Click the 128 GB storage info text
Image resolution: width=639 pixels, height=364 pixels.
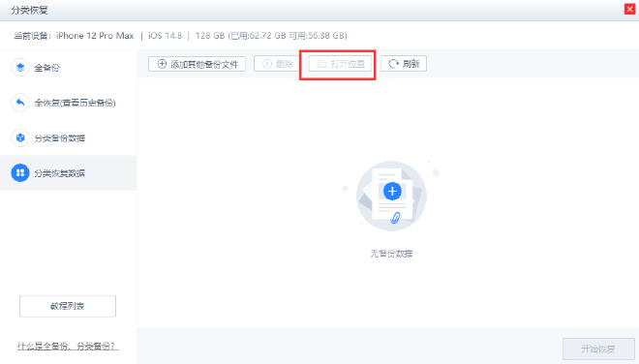271,36
